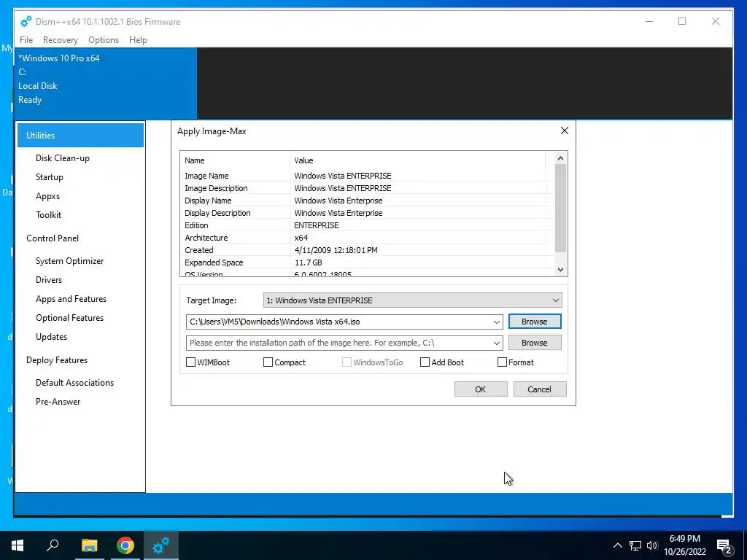Open network status tray icon
This screenshot has height=560, width=747.
(x=635, y=545)
